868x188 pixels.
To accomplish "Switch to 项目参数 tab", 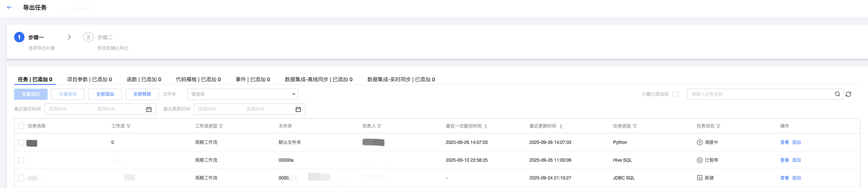I will pyautogui.click(x=89, y=79).
